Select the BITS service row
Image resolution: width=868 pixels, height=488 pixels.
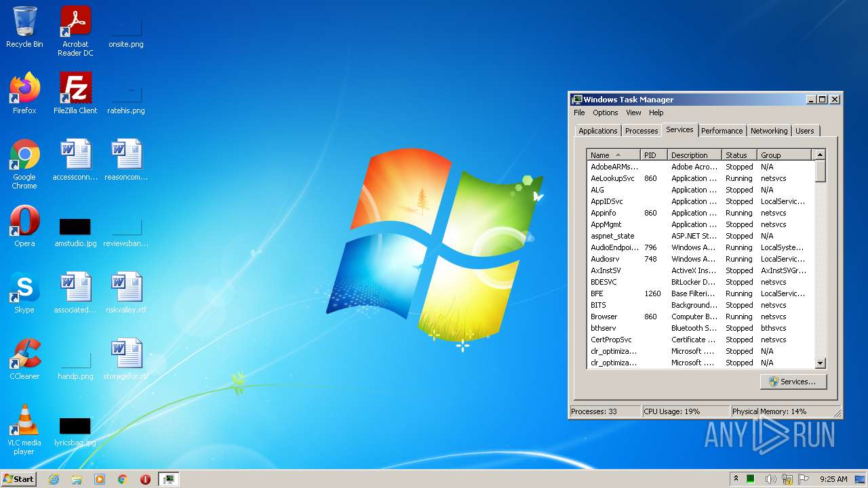[701, 305]
